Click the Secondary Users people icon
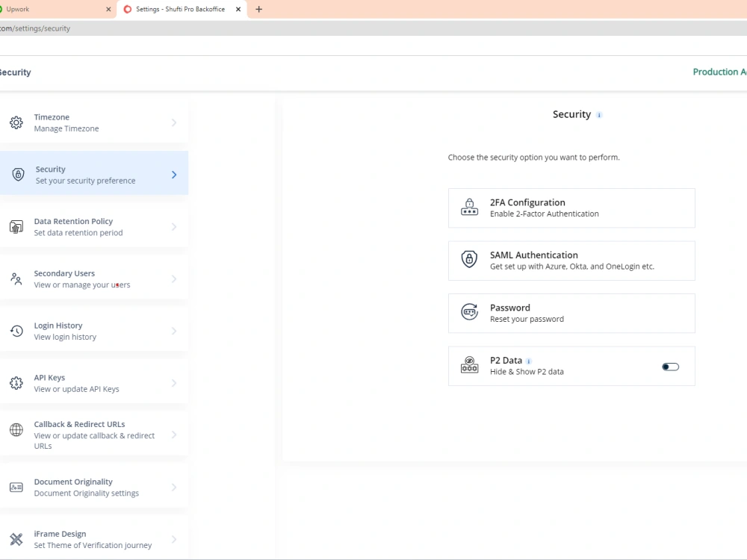The image size is (747, 560). coord(16,279)
